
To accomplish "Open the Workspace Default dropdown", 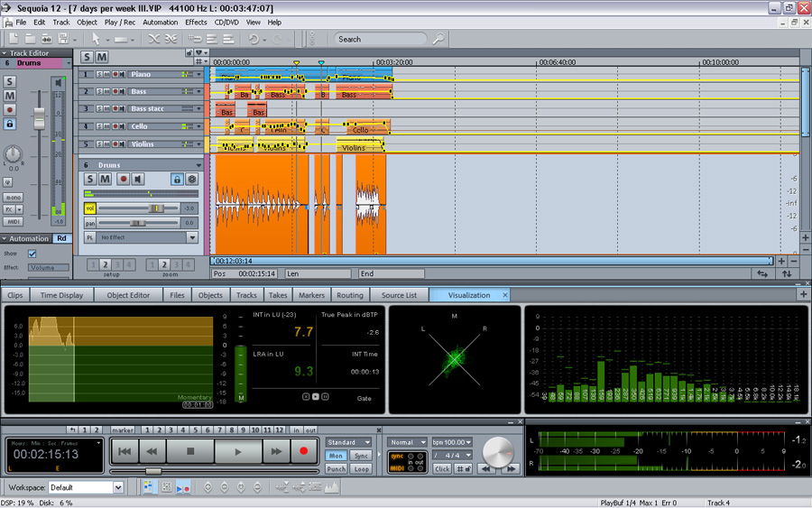I will pos(117,487).
